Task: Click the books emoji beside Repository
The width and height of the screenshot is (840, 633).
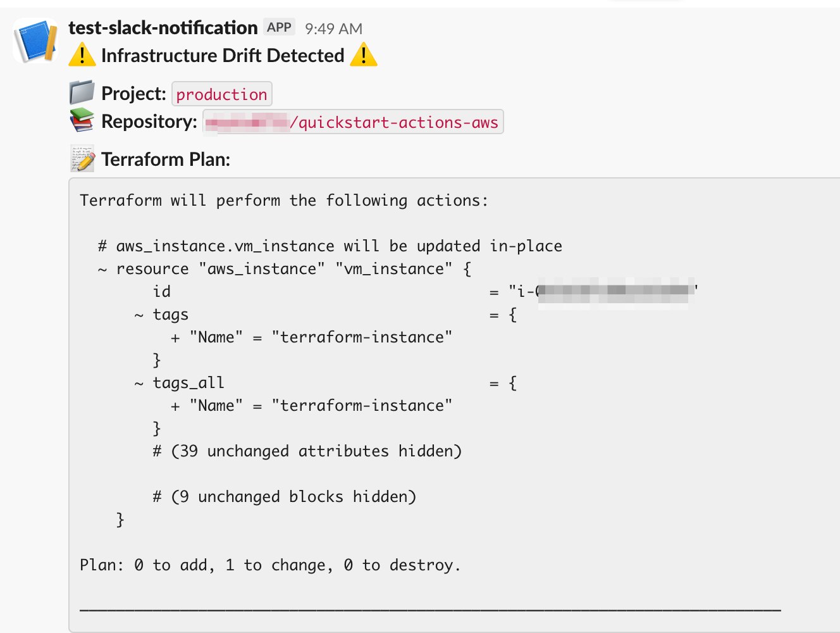Action: click(81, 120)
